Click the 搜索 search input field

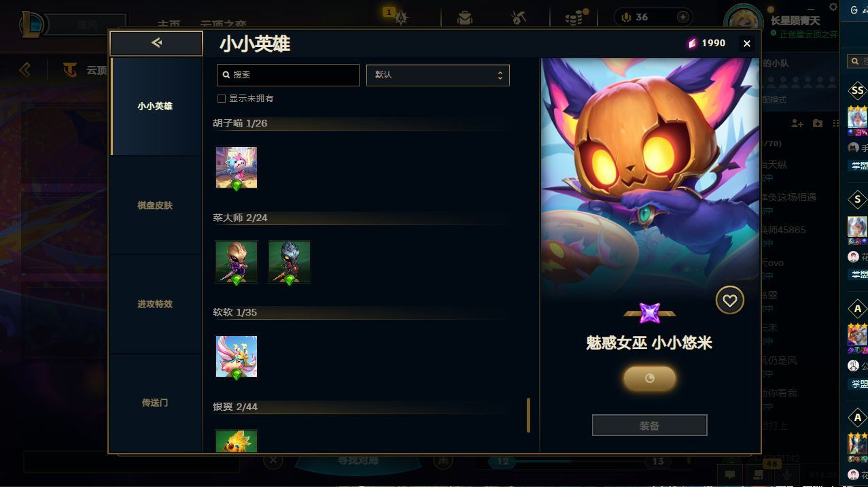coord(288,75)
